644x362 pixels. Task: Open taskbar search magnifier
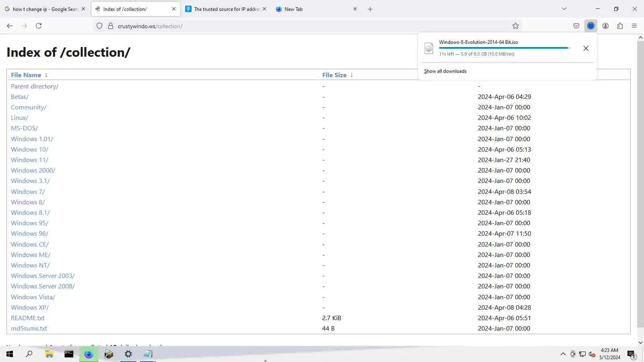point(29,354)
